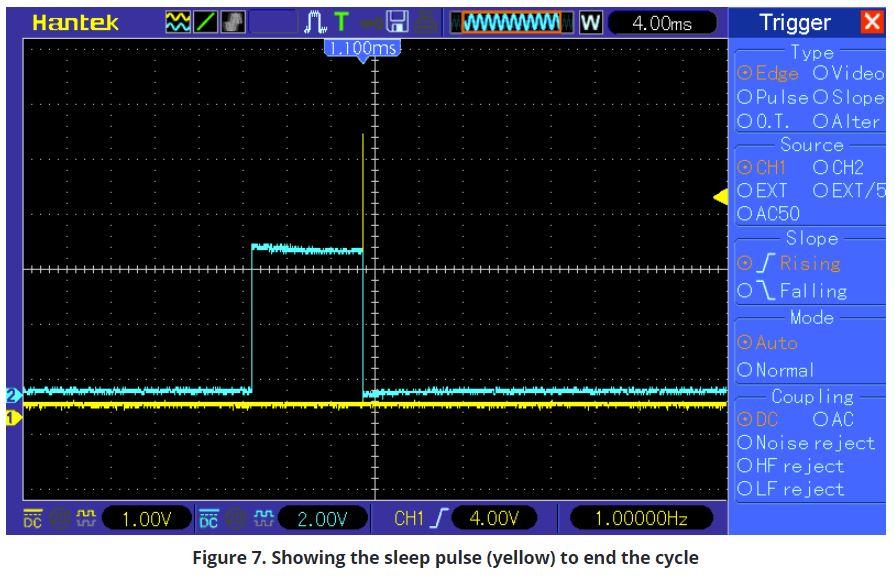The width and height of the screenshot is (894, 579).
Task: Click the grayed CH1 probe icon
Action: [x=59, y=519]
